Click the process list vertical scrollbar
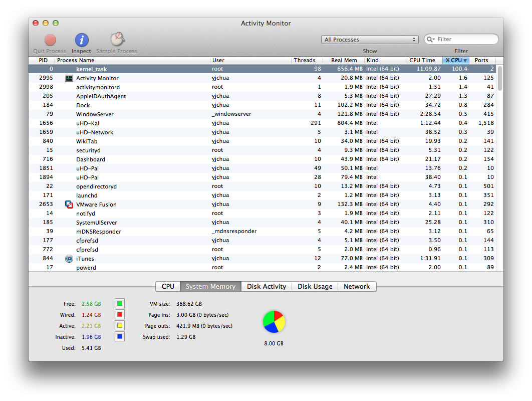This screenshot has width=532, height=401. click(500, 78)
